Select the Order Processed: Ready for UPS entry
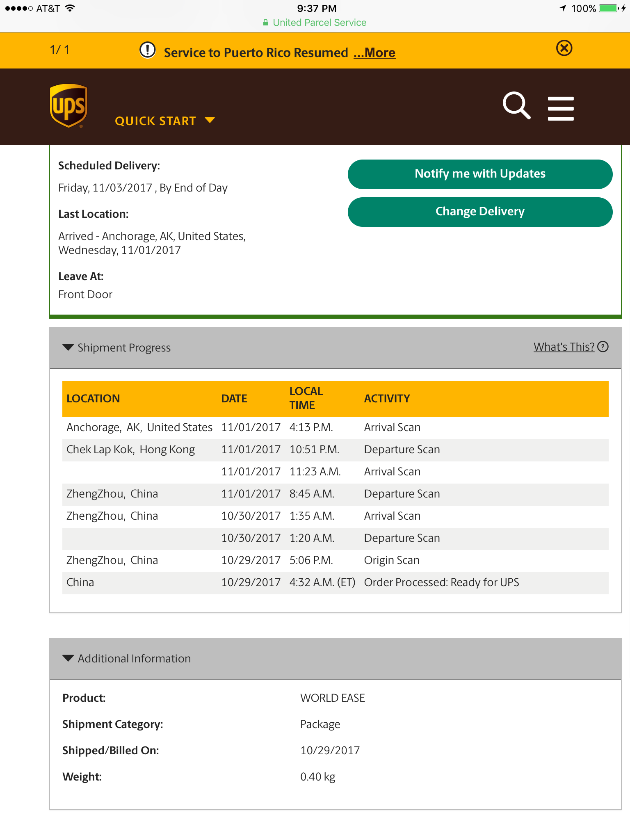 coord(441,582)
